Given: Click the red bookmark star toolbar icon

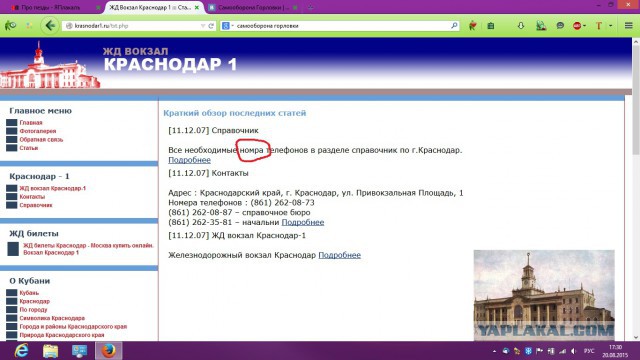Looking at the screenshot, I should (x=473, y=26).
